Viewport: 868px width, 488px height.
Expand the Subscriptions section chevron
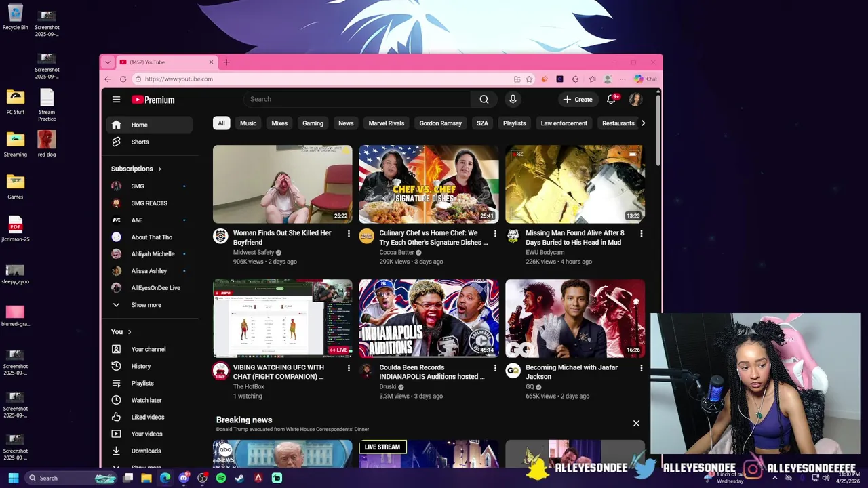click(x=160, y=169)
